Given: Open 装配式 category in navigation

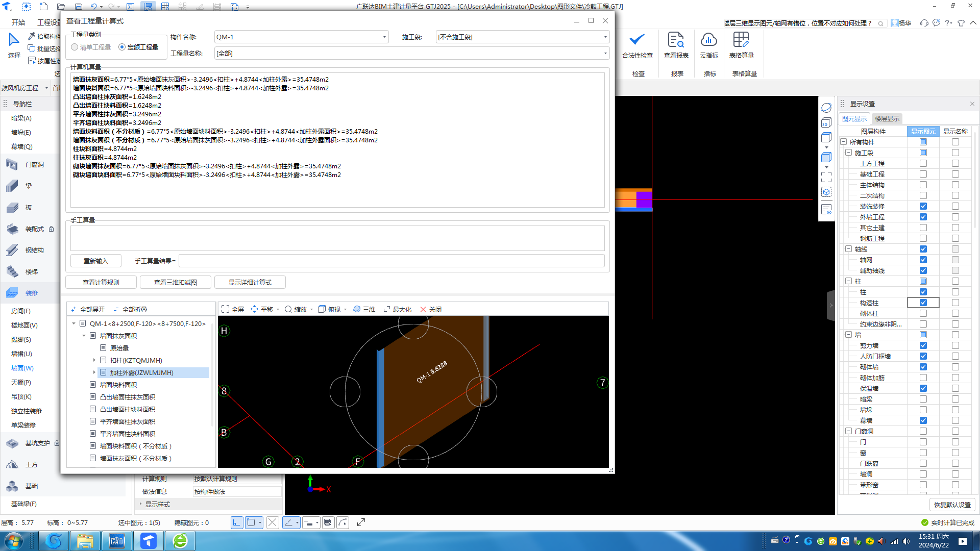Looking at the screenshot, I should click(x=34, y=229).
